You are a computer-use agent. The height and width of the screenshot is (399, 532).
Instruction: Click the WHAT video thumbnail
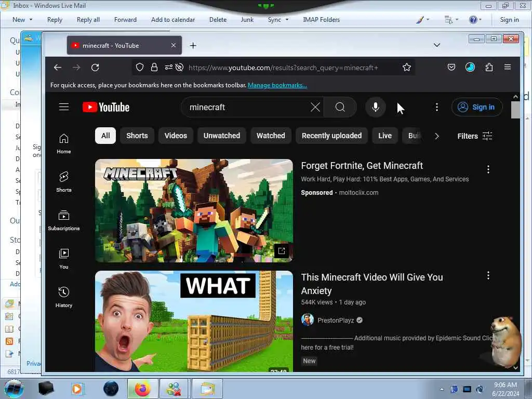click(x=194, y=321)
